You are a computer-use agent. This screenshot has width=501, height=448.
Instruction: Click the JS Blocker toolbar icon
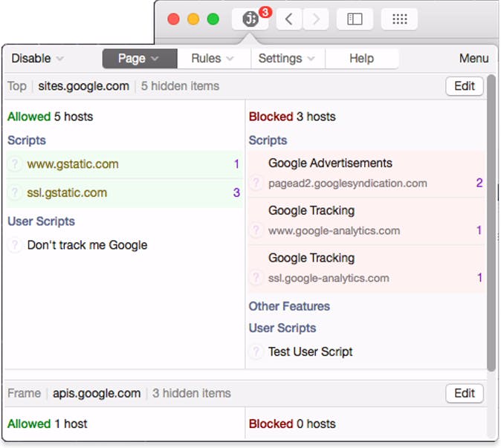(x=250, y=19)
